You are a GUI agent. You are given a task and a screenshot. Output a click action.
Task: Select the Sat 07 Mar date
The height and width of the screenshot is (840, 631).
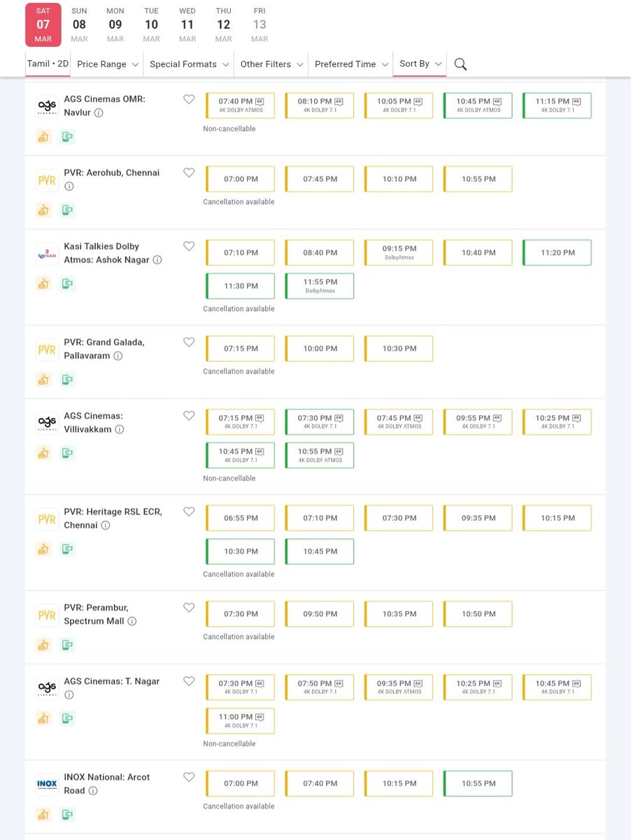43,24
